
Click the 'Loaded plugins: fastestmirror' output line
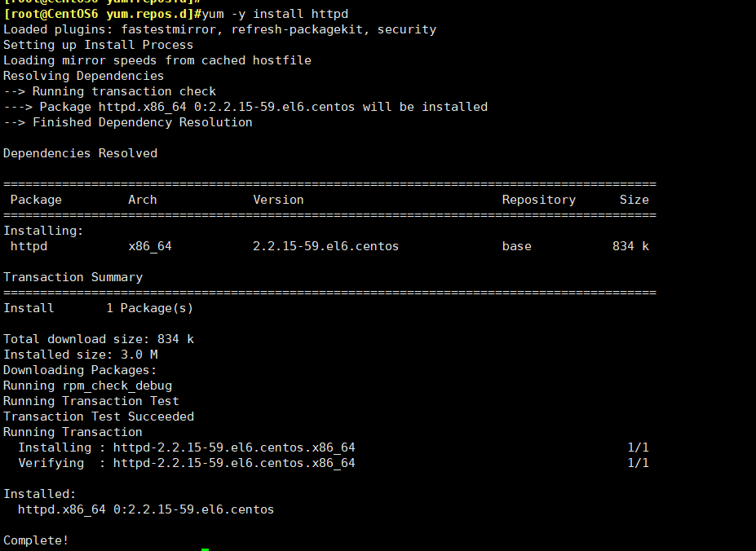(x=220, y=29)
